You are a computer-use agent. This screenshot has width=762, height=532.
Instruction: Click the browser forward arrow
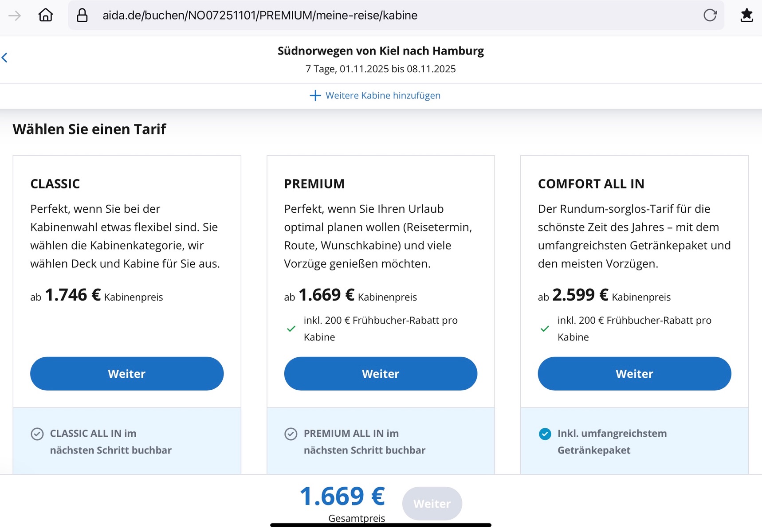tap(14, 16)
